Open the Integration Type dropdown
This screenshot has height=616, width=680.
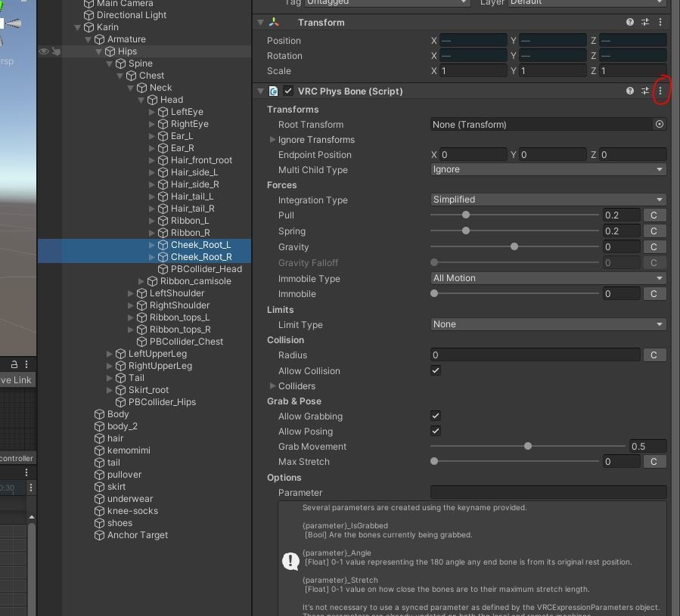point(548,200)
